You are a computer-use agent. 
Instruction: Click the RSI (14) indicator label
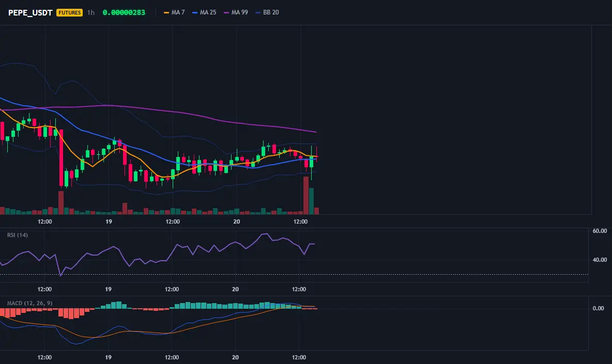pyautogui.click(x=18, y=235)
